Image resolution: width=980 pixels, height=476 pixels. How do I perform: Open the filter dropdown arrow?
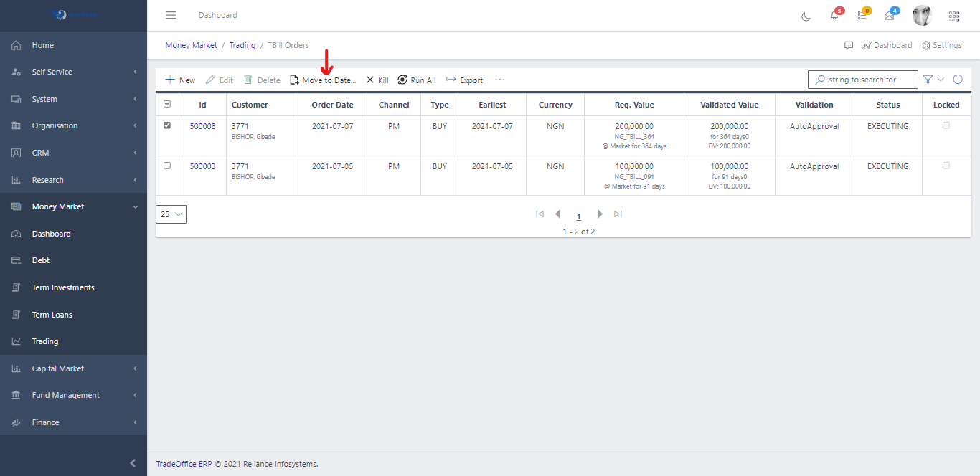coord(941,80)
